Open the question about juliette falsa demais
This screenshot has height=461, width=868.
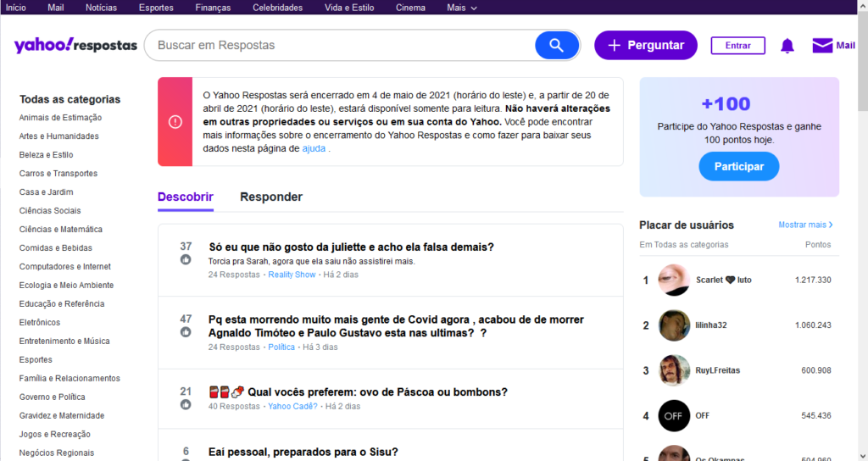[x=352, y=247]
